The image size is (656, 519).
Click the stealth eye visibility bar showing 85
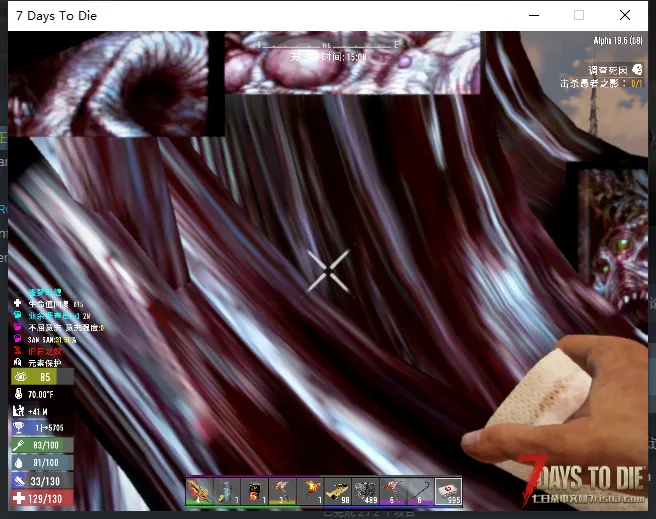coord(43,377)
